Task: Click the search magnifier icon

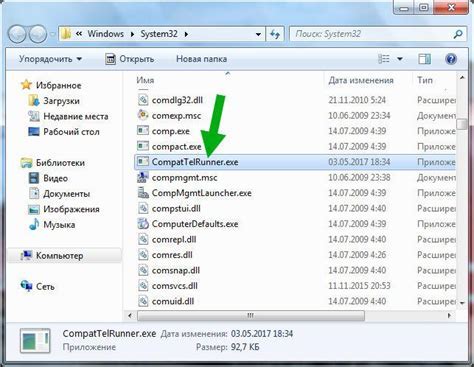Action: (458, 34)
